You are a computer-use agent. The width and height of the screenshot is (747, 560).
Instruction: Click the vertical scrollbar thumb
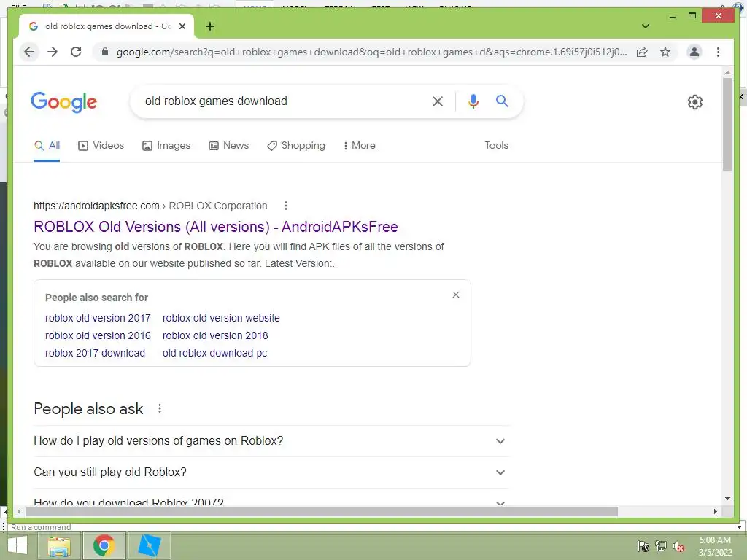coord(727,124)
